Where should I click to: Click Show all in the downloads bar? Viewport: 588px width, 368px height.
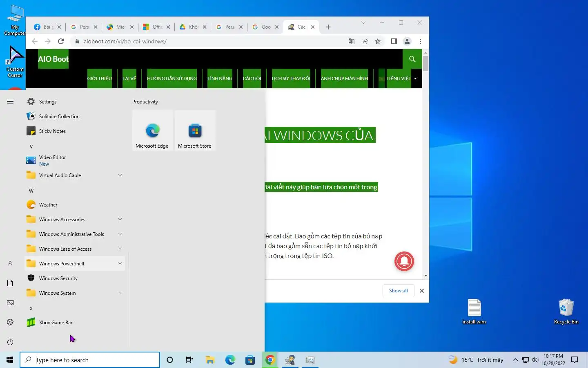tap(398, 291)
